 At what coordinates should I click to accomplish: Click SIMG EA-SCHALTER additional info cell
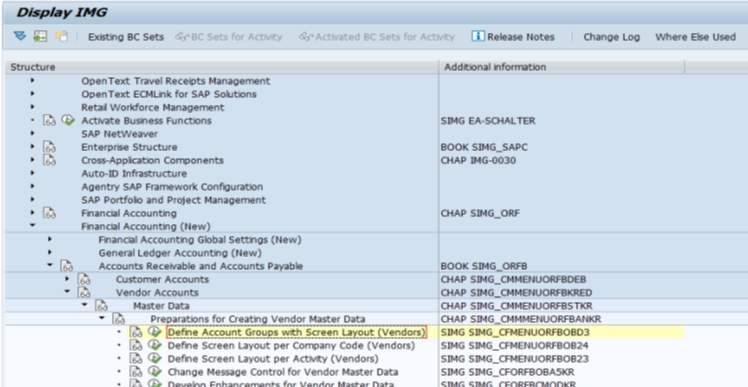point(488,121)
